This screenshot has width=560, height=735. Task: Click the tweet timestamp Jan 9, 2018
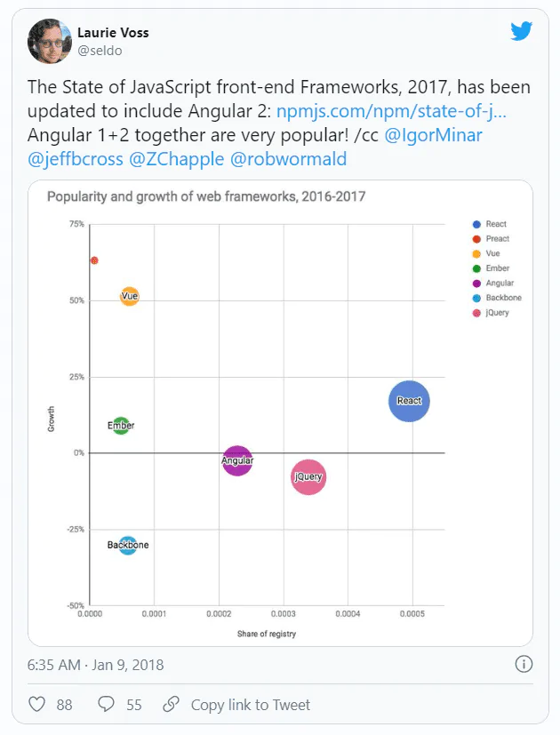coord(95,665)
